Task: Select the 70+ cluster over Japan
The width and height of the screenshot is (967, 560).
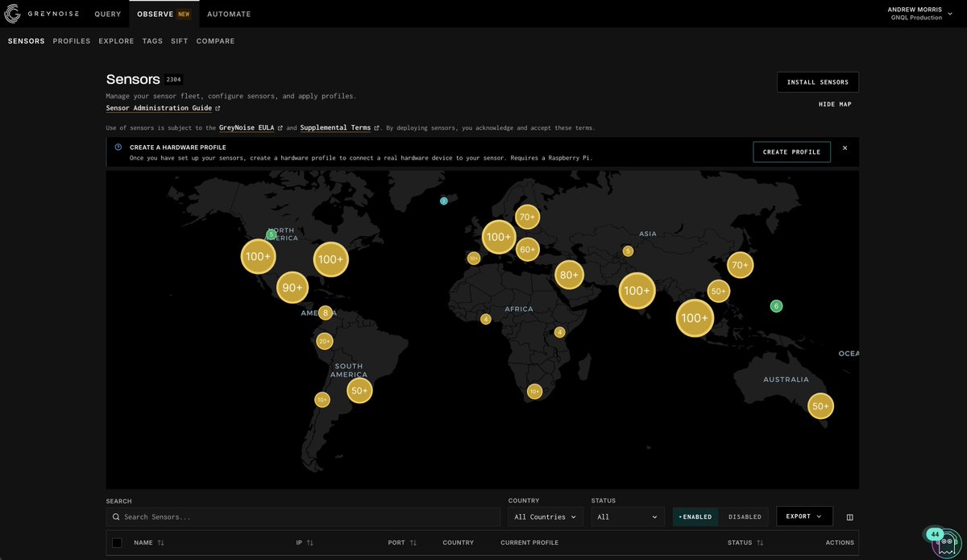Action: (740, 265)
